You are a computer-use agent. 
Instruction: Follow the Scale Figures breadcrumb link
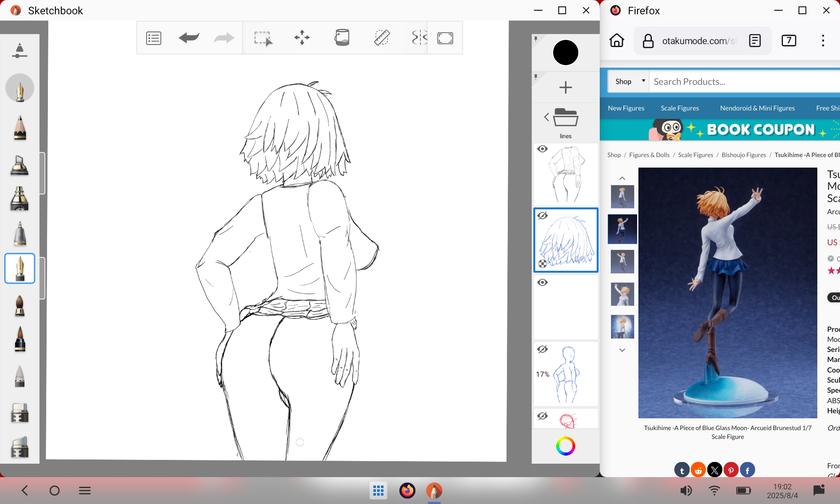tap(696, 155)
